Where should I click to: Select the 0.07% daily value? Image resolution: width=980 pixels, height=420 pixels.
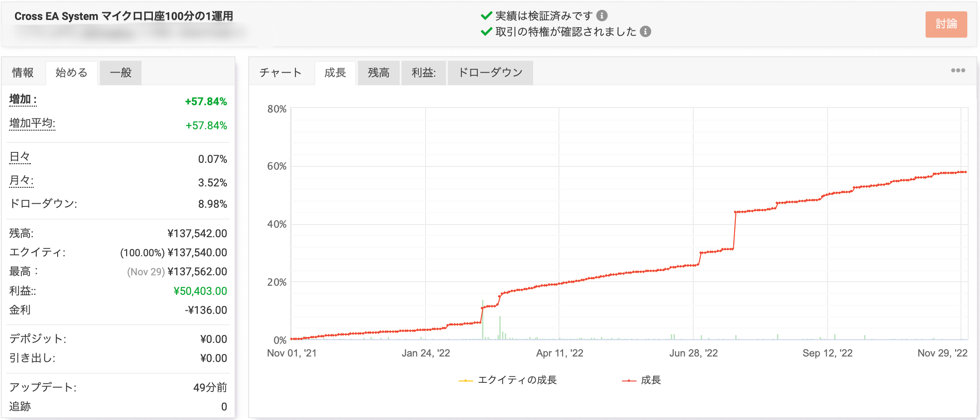212,159
